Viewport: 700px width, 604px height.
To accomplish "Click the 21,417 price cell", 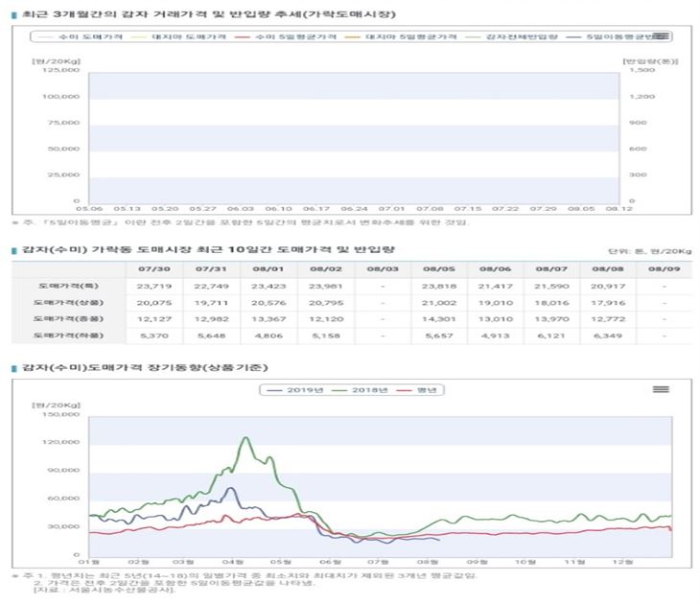I will point(495,286).
